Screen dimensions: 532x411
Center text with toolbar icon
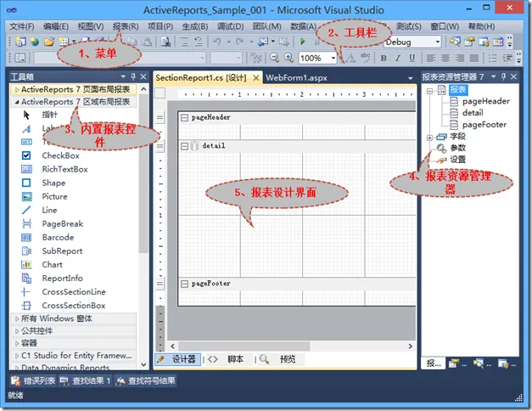point(445,58)
